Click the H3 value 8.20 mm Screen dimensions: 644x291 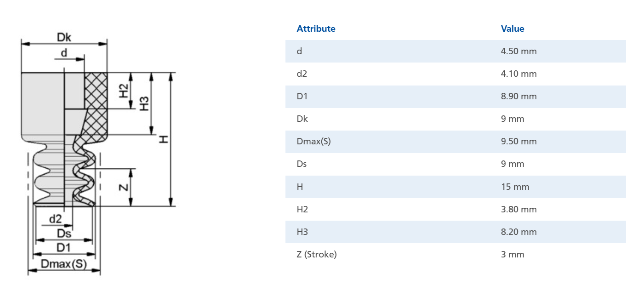pos(519,232)
